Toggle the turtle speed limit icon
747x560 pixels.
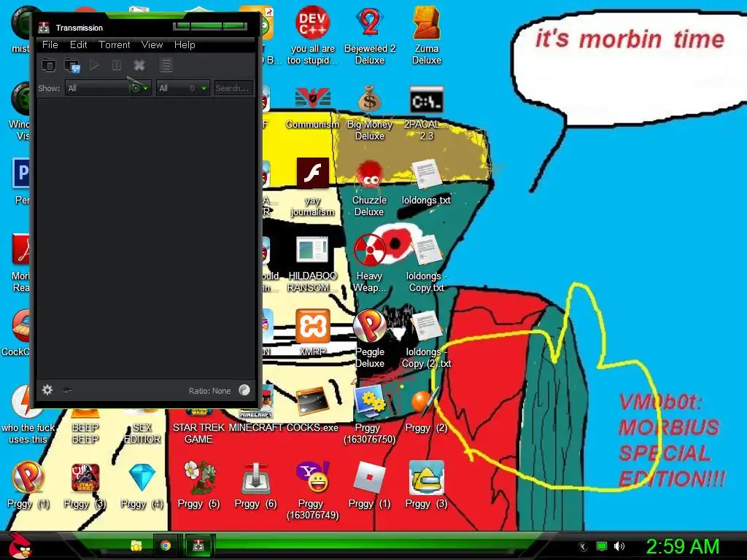point(68,390)
